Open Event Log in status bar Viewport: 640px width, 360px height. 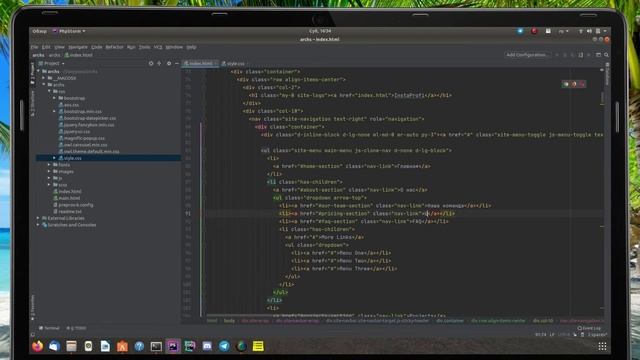tap(589, 328)
